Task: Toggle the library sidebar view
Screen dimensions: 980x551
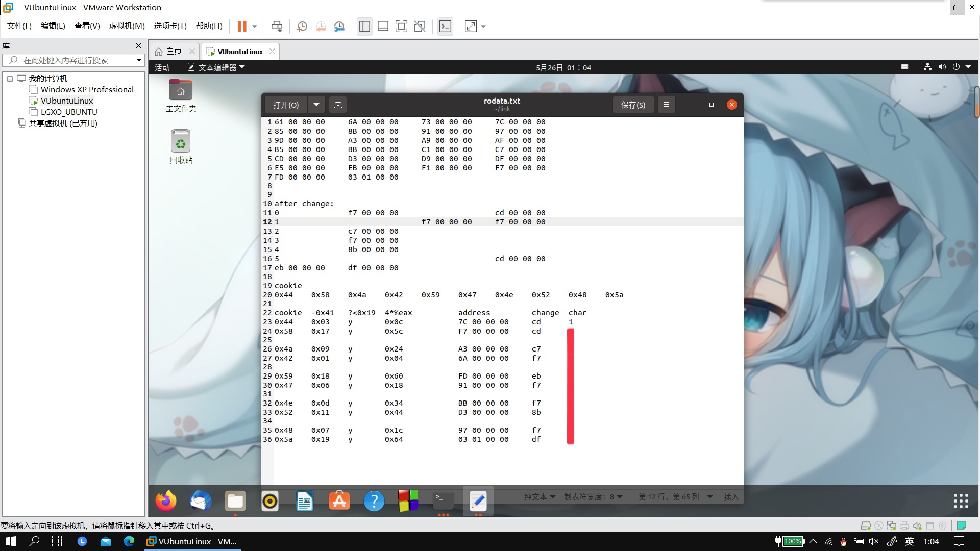Action: click(364, 26)
